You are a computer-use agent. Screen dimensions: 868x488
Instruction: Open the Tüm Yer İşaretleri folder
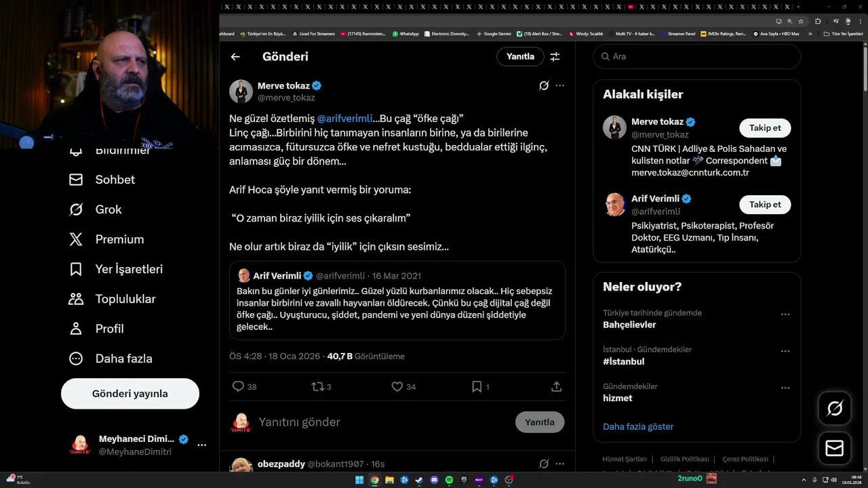point(843,33)
